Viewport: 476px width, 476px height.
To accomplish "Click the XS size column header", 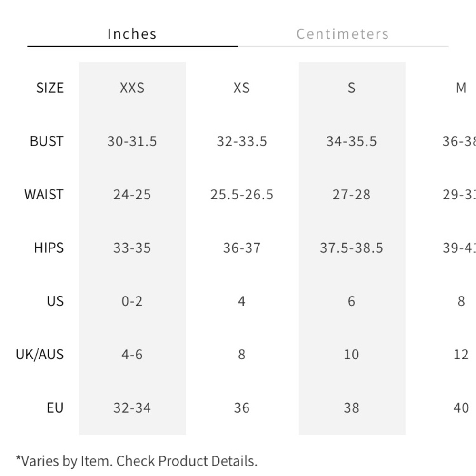I will [x=242, y=88].
